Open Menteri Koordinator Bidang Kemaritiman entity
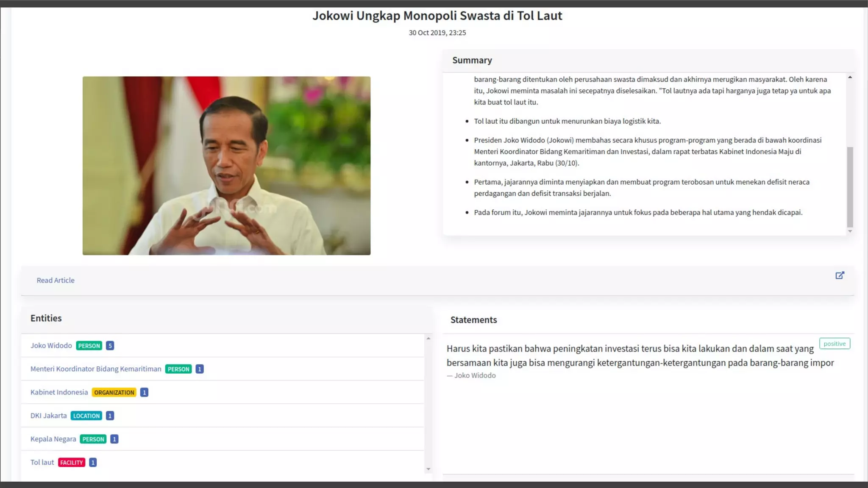Viewport: 868px width, 488px height. [96, 369]
